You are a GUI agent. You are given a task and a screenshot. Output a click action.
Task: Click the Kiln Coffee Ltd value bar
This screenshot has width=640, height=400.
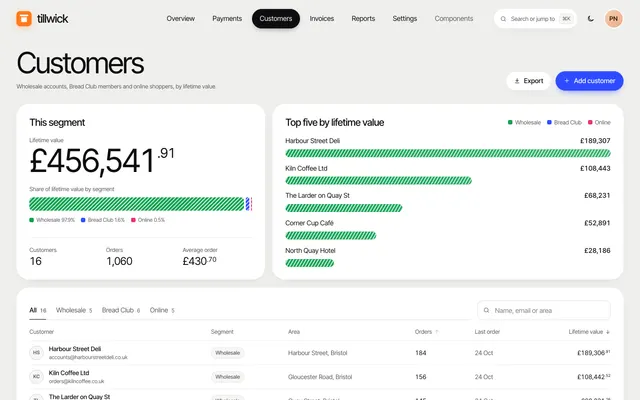(378, 180)
